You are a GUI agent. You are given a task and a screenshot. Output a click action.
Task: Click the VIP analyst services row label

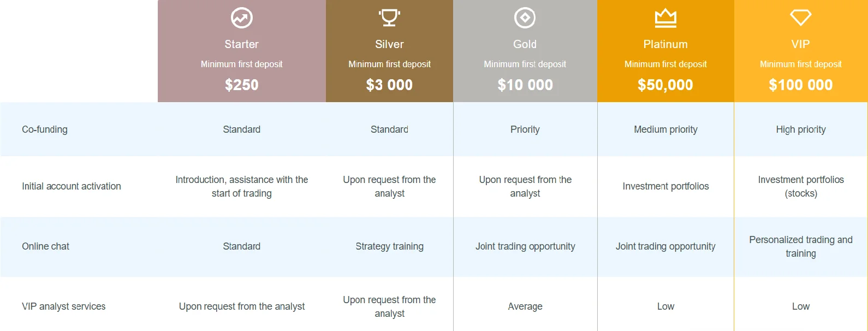click(x=64, y=306)
